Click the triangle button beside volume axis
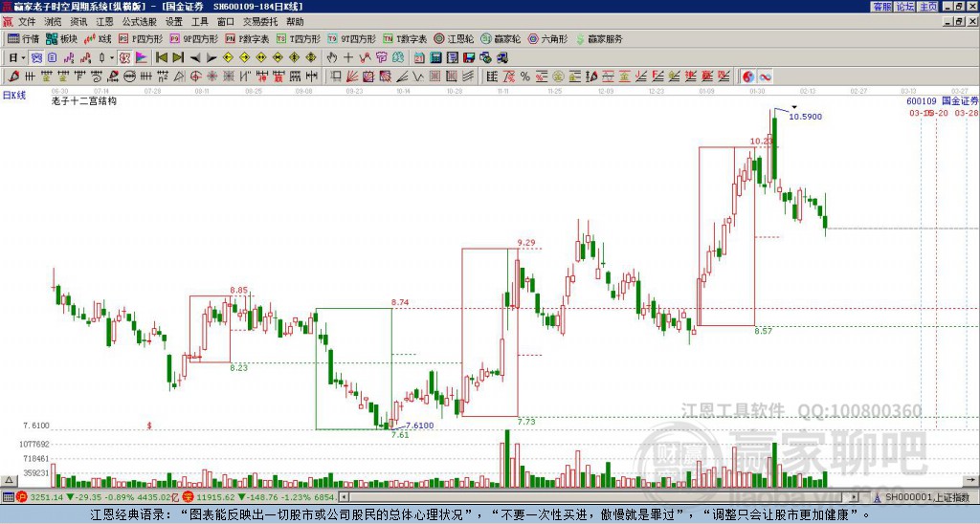 click(9, 481)
